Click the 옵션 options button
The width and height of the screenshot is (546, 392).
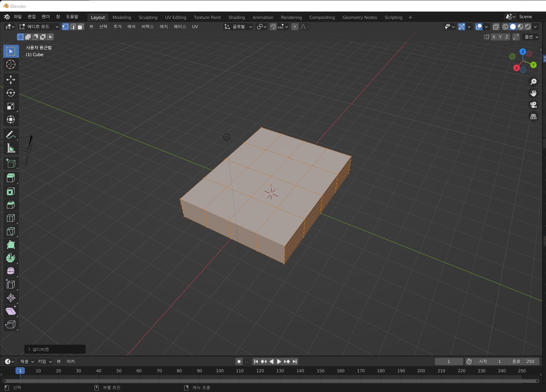tap(531, 37)
